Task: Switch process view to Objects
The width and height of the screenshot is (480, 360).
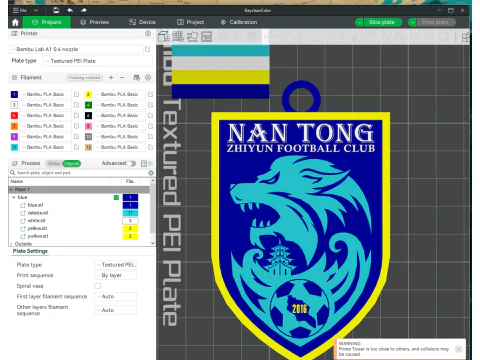Action: pos(72,163)
